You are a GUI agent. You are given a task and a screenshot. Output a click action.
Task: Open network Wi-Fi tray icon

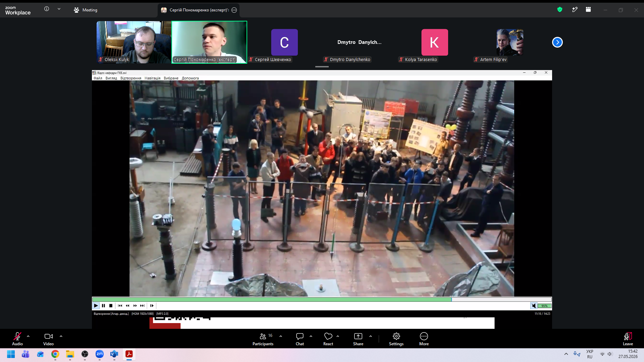click(x=602, y=354)
